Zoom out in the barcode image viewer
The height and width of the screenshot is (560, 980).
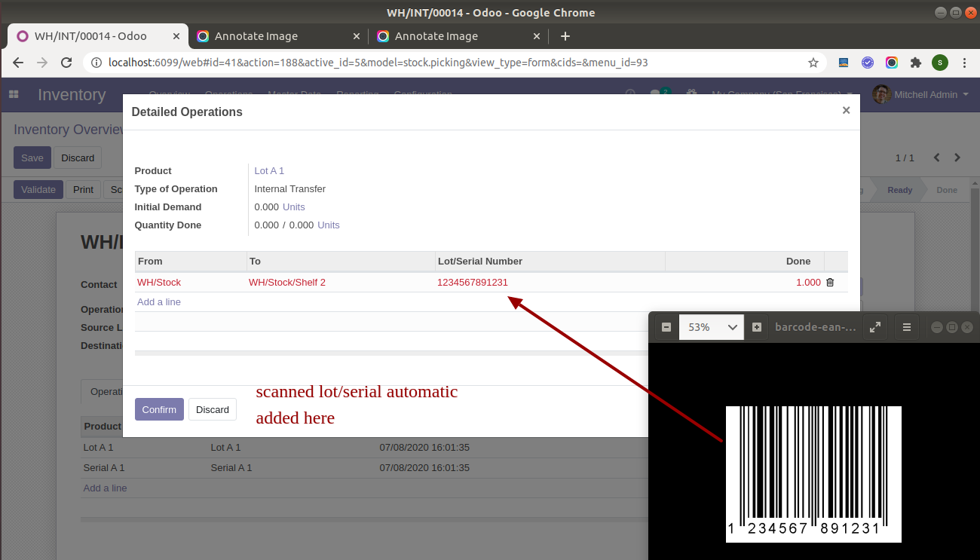coord(666,327)
